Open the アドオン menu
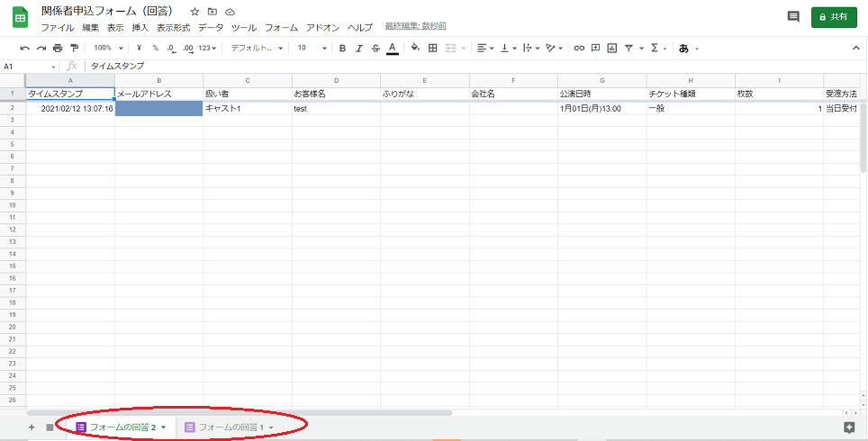The image size is (868, 441). pyautogui.click(x=322, y=27)
